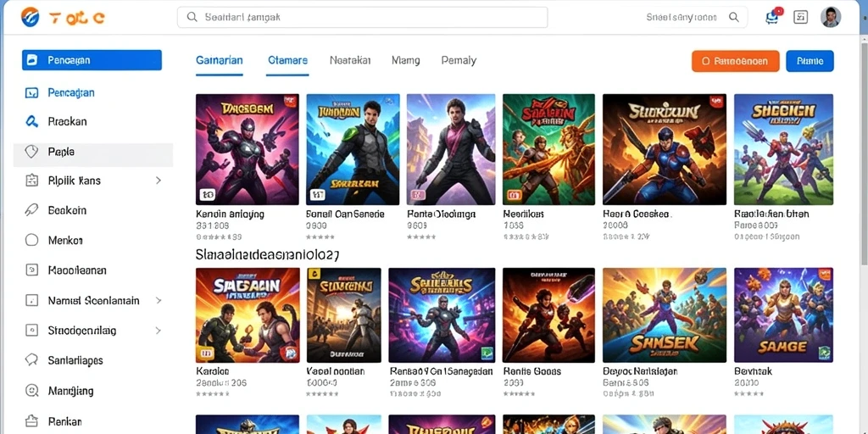
Task: Expand the Namlst Scenlantain chevron
Action: click(x=159, y=301)
